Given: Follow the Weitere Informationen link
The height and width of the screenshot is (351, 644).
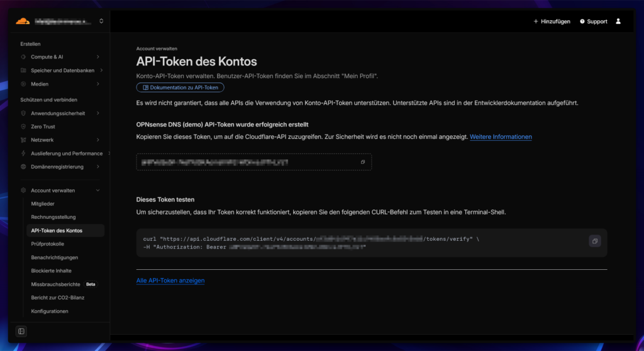Looking at the screenshot, I should pyautogui.click(x=501, y=136).
